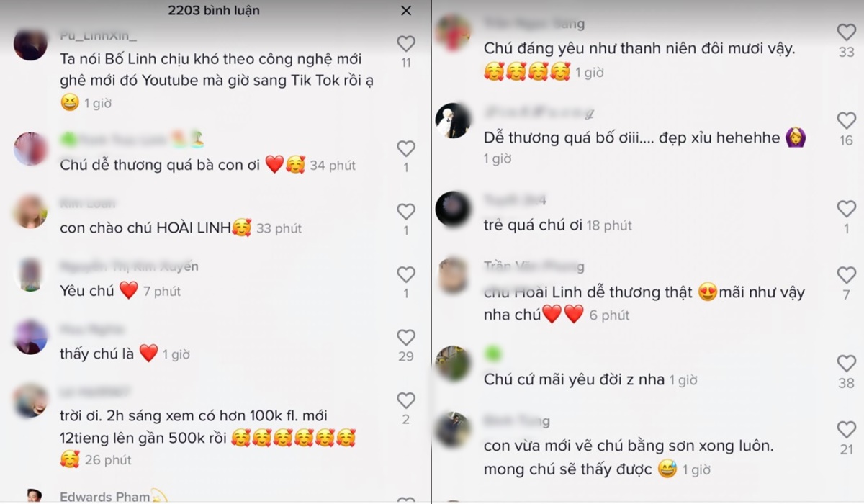Image resolution: width=864 pixels, height=504 pixels.
Task: Open Pu_LinhXin_ profile avatar
Action: point(30,44)
